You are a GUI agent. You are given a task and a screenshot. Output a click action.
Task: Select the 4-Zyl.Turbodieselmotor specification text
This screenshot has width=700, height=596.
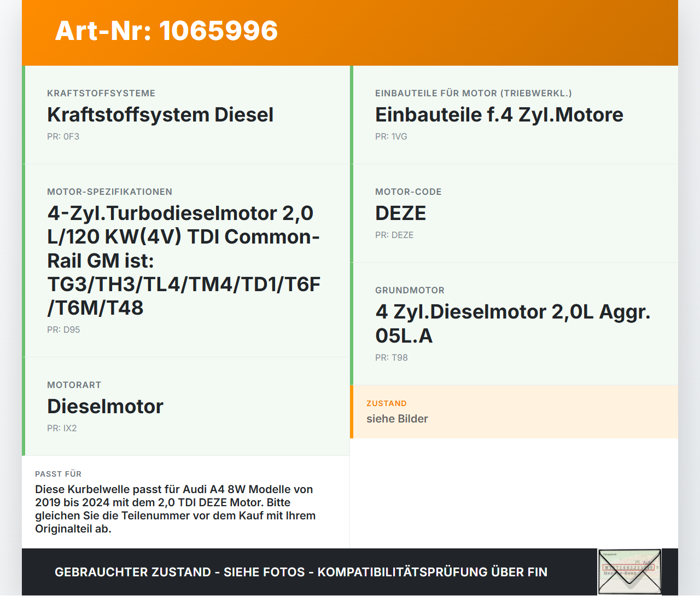click(184, 261)
